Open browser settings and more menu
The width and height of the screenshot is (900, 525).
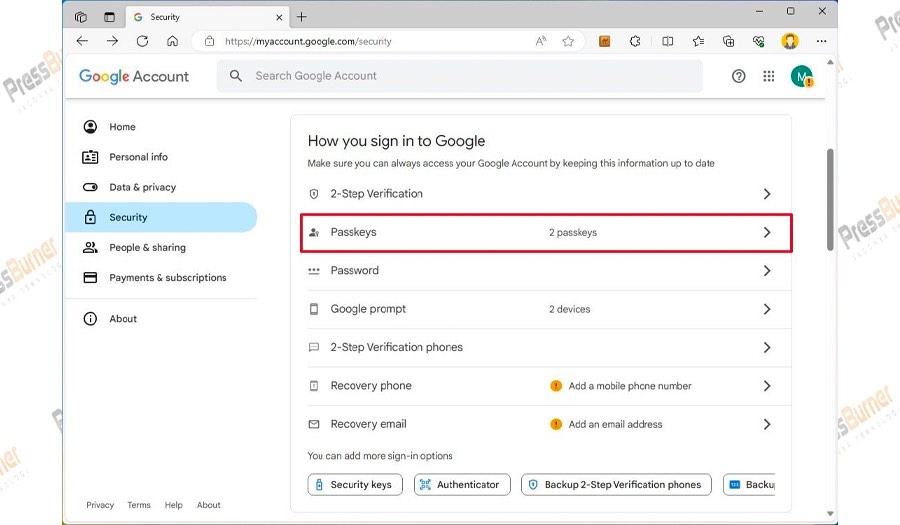821,41
